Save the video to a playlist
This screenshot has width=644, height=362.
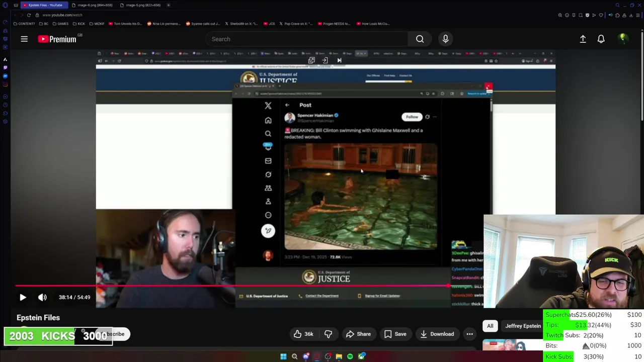point(395,334)
